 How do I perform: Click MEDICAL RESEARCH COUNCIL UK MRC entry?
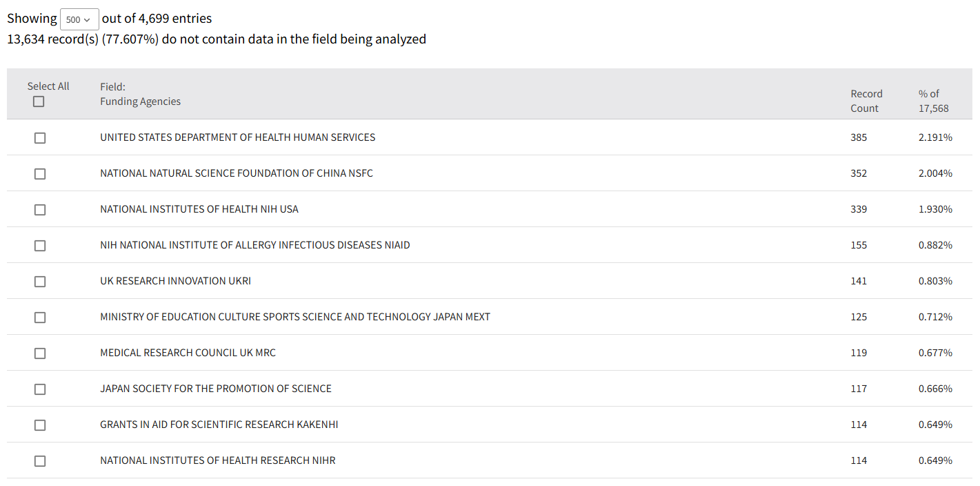(188, 353)
